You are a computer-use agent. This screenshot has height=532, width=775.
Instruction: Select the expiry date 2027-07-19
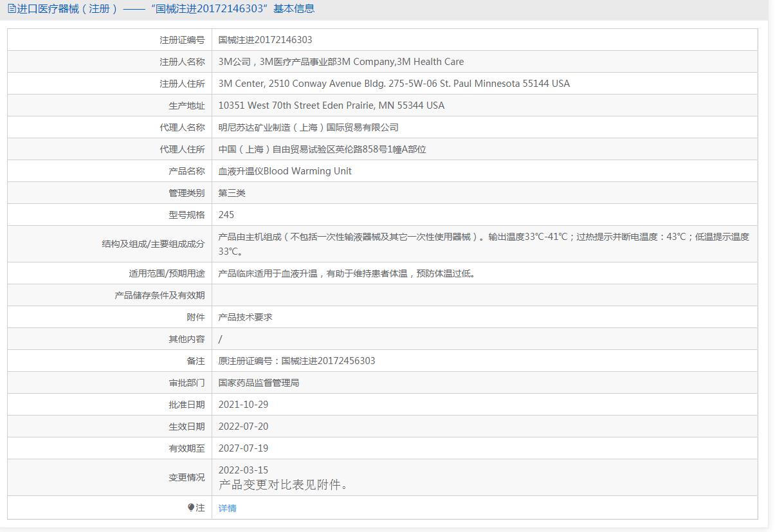point(244,448)
